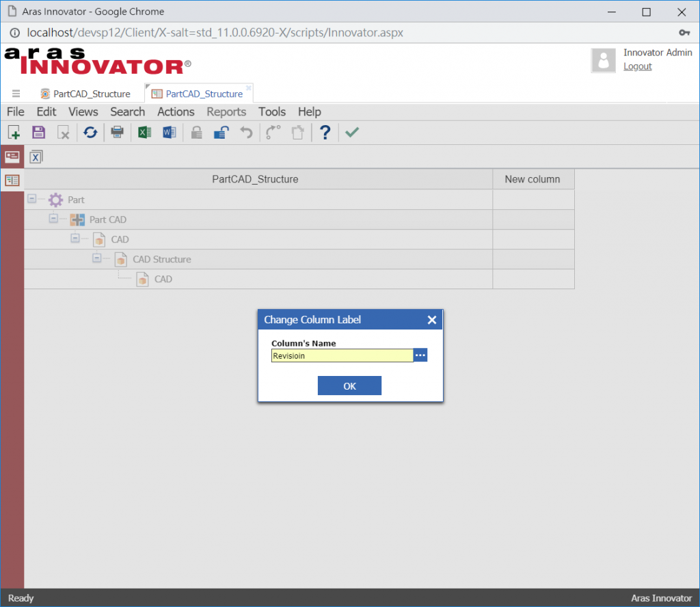Click the key icon in address bar
The image size is (700, 607).
tap(684, 33)
